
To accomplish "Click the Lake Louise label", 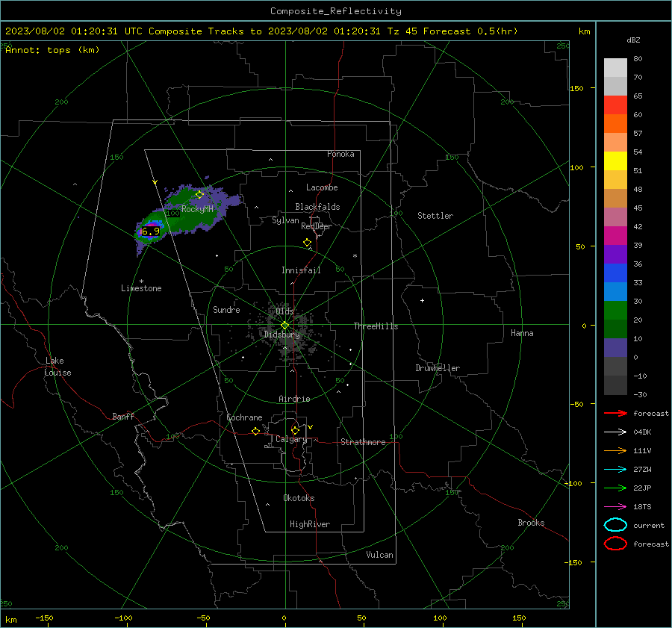I will tap(57, 367).
